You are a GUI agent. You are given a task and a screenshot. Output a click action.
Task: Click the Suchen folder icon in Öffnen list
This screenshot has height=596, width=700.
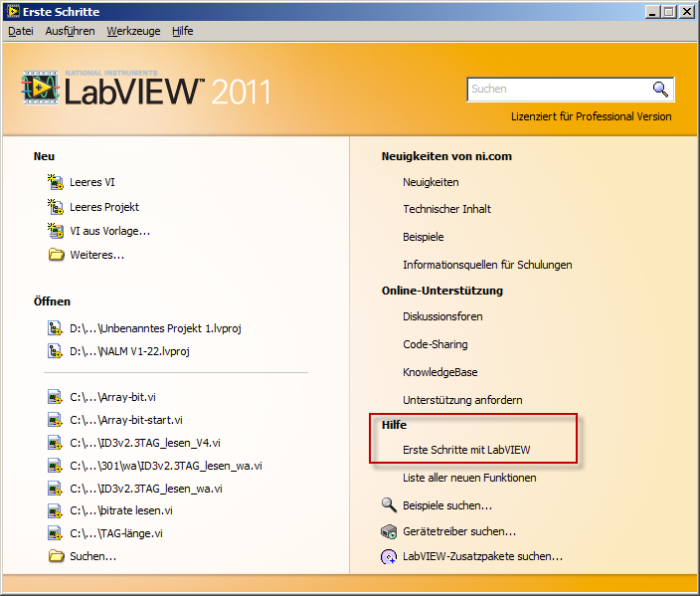(56, 556)
